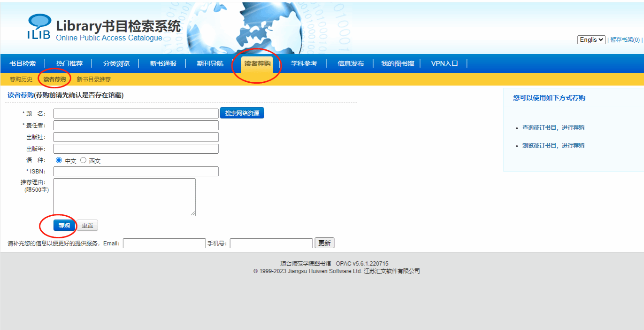This screenshot has width=644, height=330.
Task: Go to the 新书通报 tab
Action: pos(163,64)
